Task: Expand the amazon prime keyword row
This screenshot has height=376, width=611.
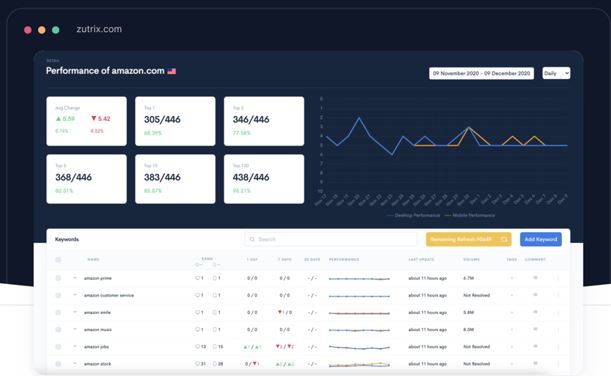Action: (x=74, y=278)
